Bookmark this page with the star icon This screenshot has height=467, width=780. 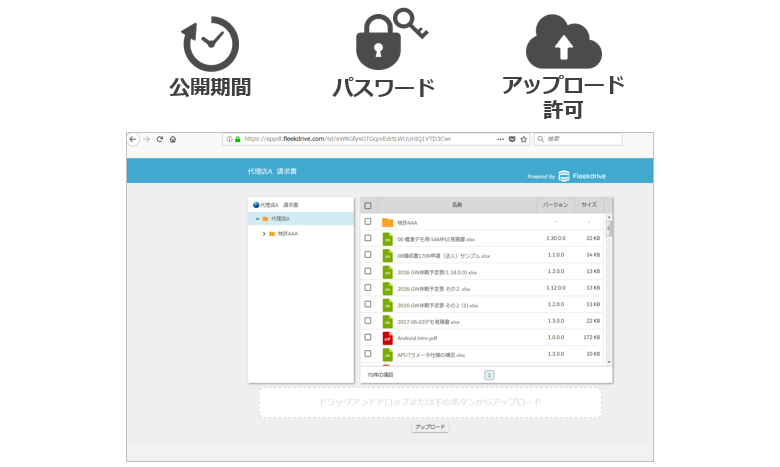pyautogui.click(x=524, y=139)
